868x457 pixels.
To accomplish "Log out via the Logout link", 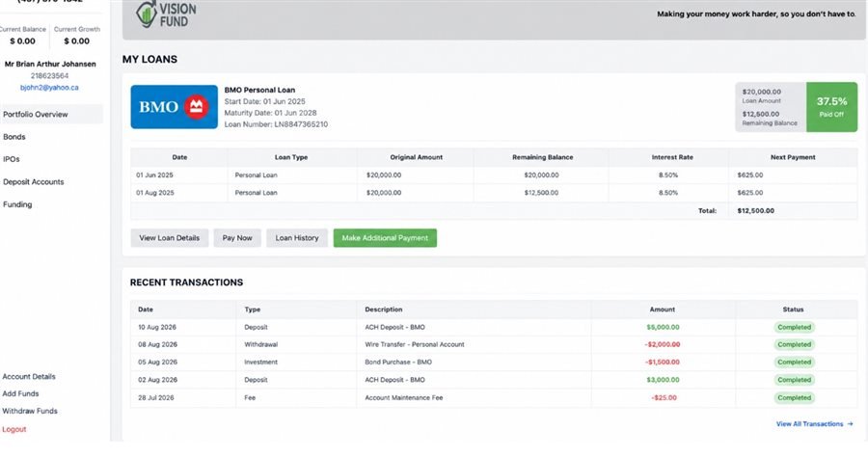I will pyautogui.click(x=14, y=429).
